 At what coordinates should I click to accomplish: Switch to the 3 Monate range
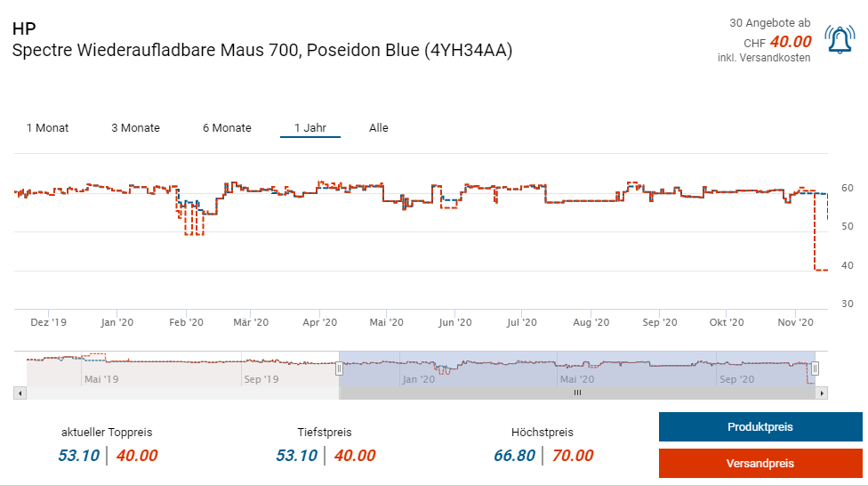click(x=135, y=128)
